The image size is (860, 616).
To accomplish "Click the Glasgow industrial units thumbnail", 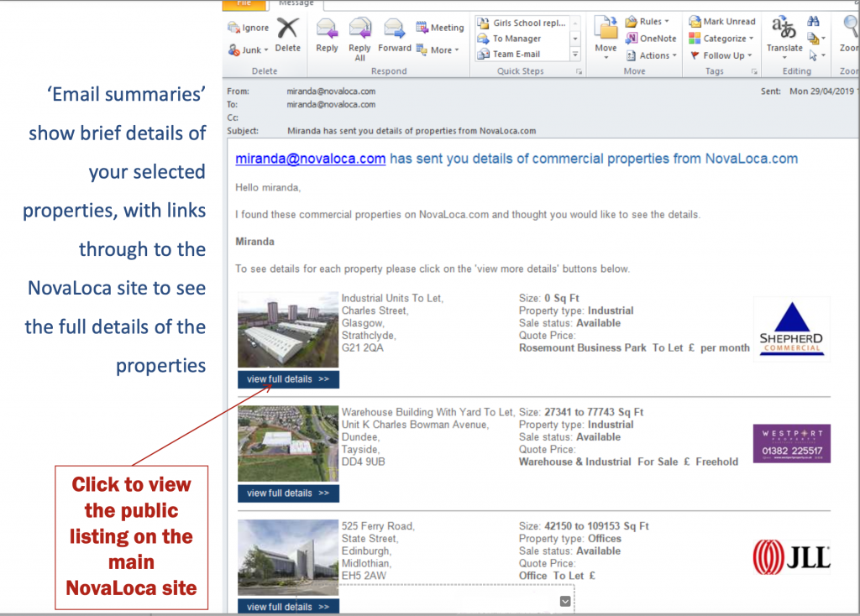I will pos(288,330).
